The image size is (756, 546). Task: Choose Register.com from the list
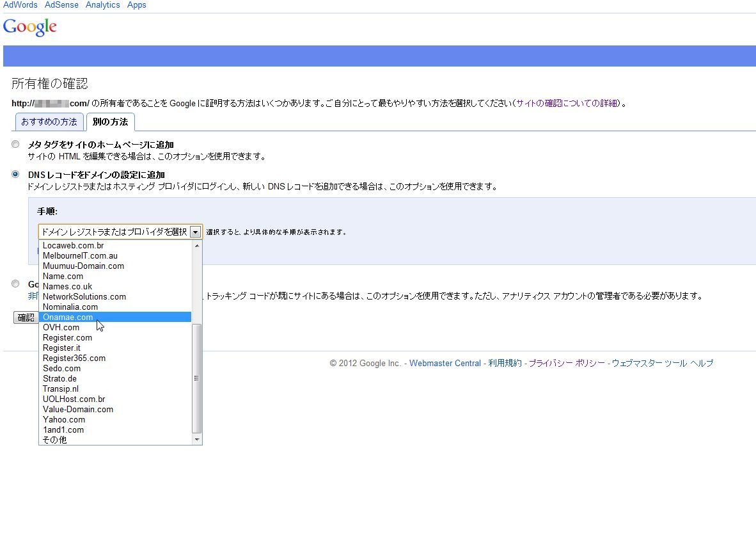pos(114,337)
